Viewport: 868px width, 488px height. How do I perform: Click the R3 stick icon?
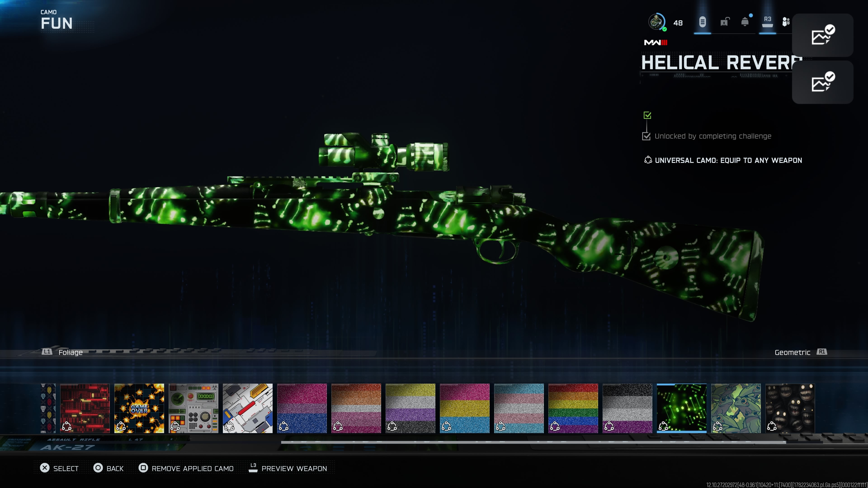click(767, 22)
